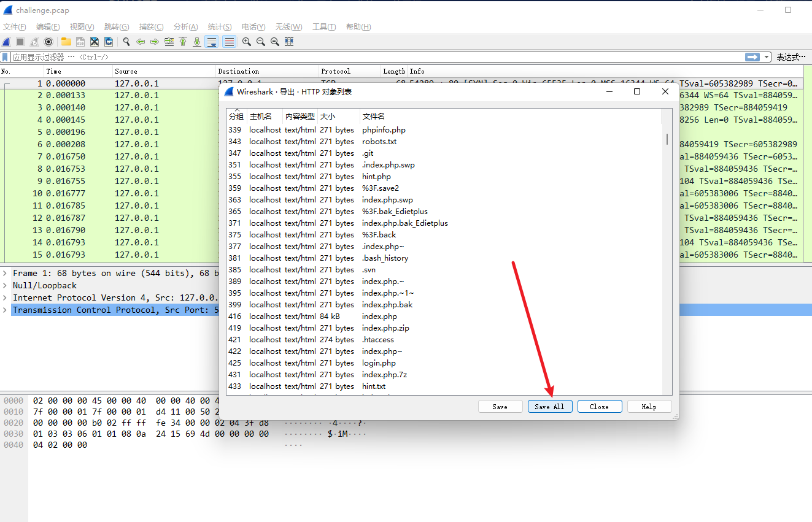Viewport: 812px width, 522px height.
Task: Open the 分析(A) menu
Action: pyautogui.click(x=186, y=27)
